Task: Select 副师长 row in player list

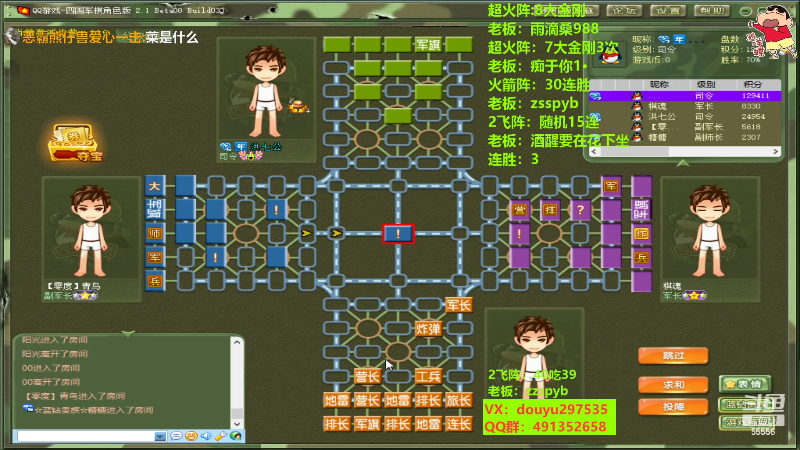Action: click(685, 137)
